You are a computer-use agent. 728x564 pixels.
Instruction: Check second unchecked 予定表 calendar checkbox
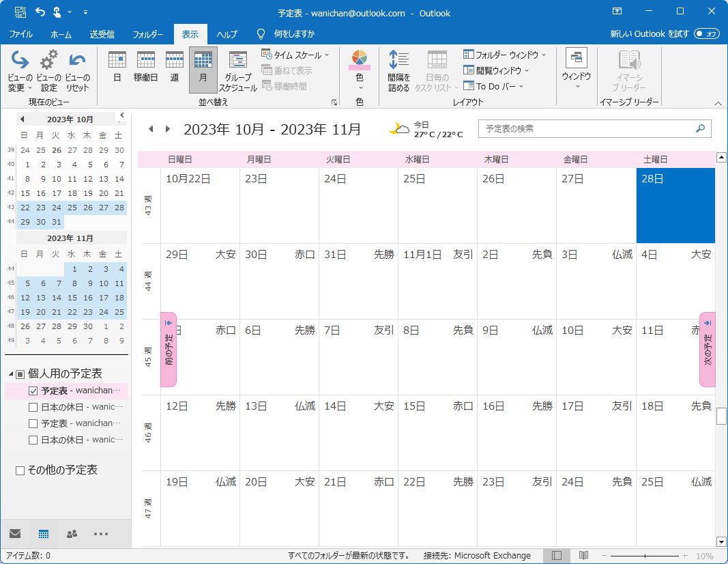click(33, 423)
